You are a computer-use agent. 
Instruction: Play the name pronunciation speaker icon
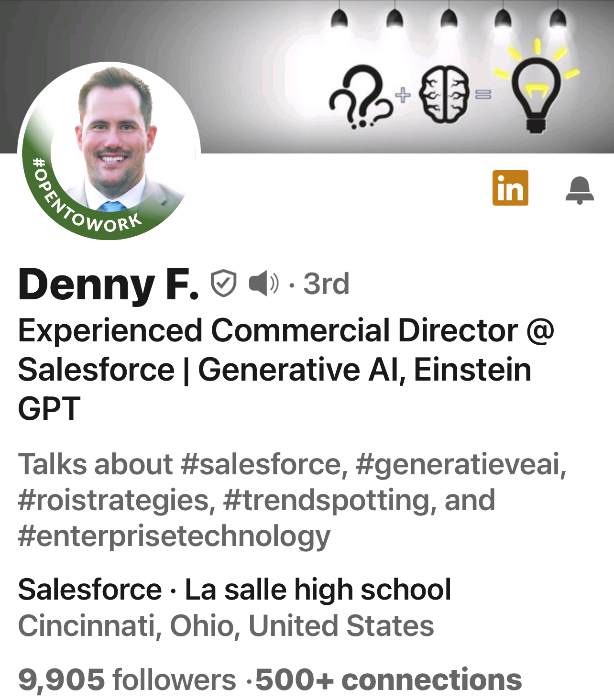tap(263, 284)
